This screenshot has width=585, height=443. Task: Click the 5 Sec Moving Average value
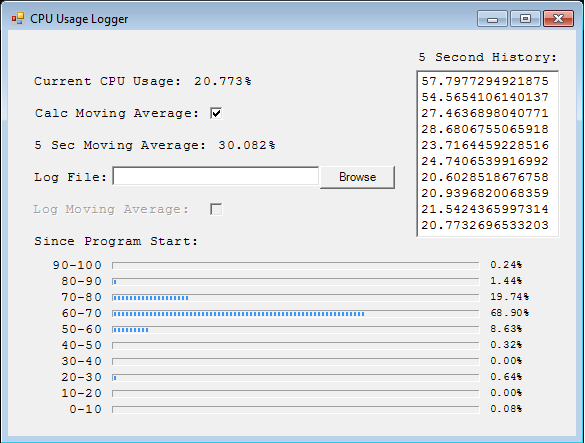pyautogui.click(x=247, y=145)
